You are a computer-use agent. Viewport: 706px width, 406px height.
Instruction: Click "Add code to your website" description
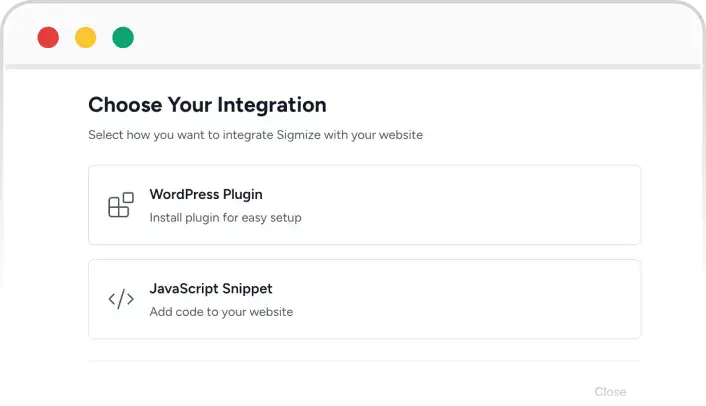(221, 312)
